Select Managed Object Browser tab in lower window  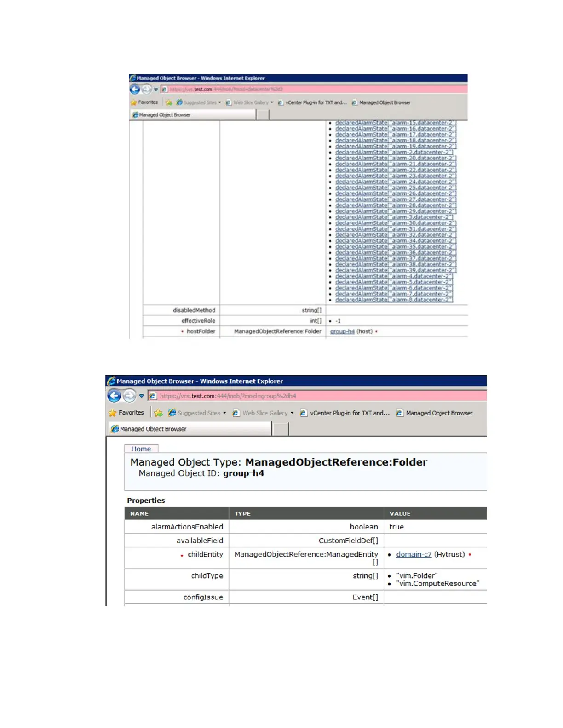[x=190, y=429]
